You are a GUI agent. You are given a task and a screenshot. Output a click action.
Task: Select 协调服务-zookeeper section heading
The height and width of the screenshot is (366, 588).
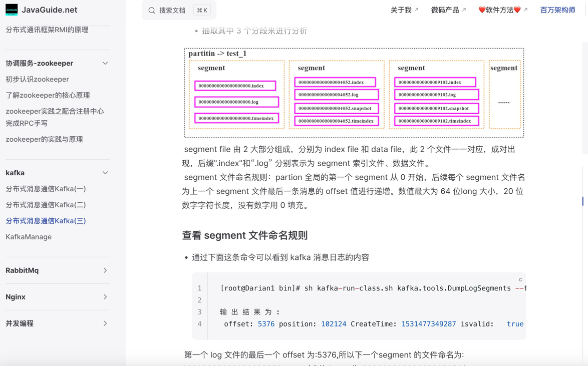40,64
